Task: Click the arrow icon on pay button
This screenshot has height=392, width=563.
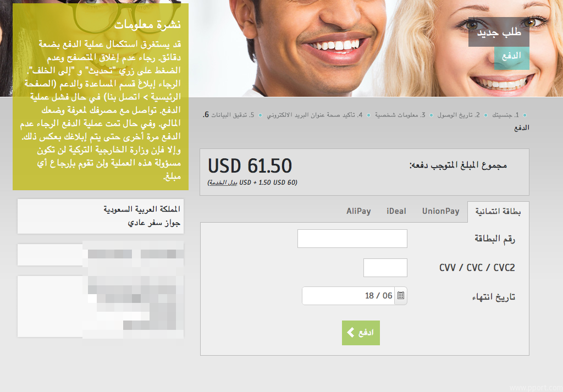Action: click(351, 333)
